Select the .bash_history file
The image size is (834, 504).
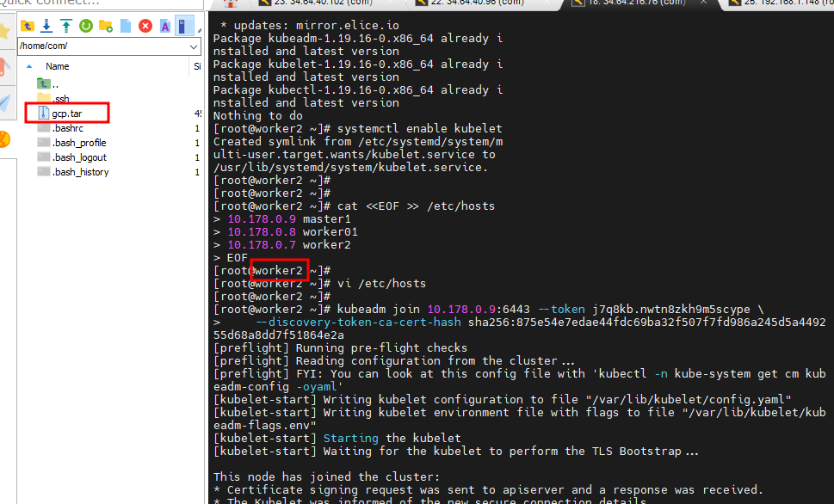click(x=73, y=172)
